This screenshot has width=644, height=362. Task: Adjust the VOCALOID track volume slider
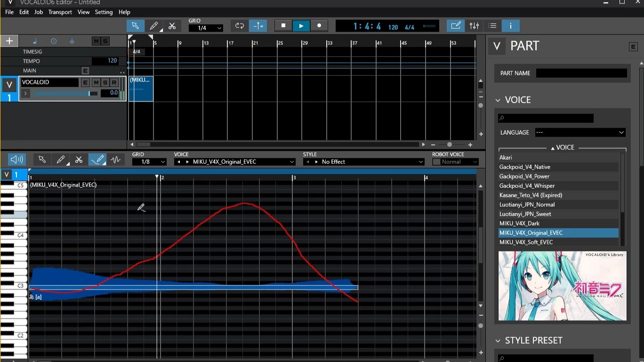coord(65,93)
